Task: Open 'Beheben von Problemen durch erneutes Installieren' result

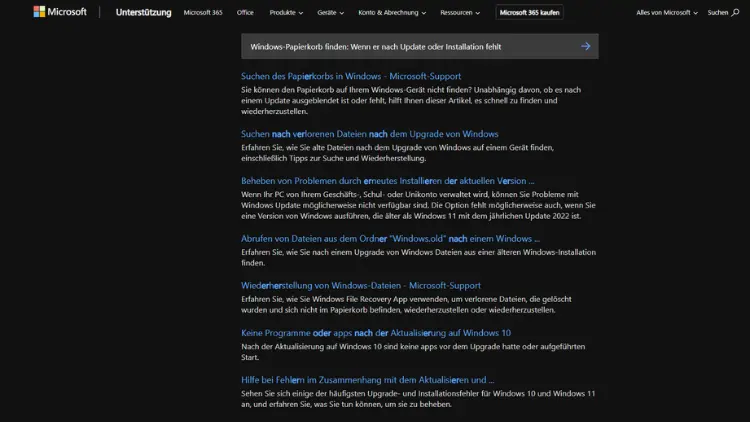Action: click(387, 181)
